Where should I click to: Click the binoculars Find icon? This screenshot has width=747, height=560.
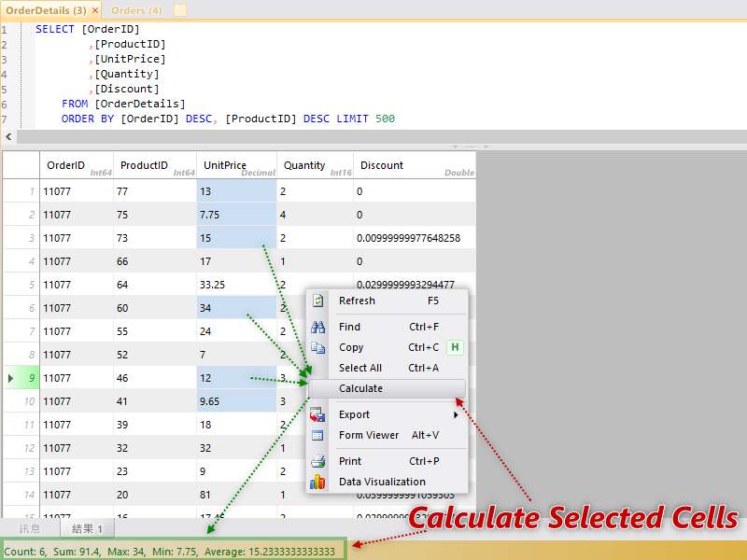317,328
